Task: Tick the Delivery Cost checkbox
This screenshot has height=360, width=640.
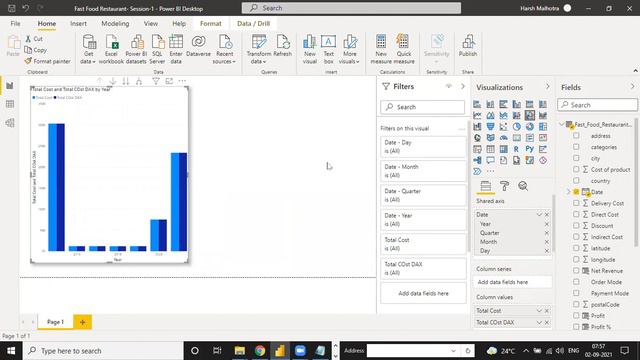Action: tap(576, 203)
